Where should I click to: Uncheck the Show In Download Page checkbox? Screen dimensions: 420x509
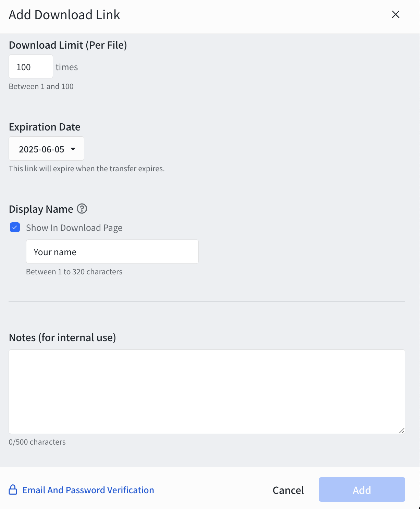(x=15, y=227)
